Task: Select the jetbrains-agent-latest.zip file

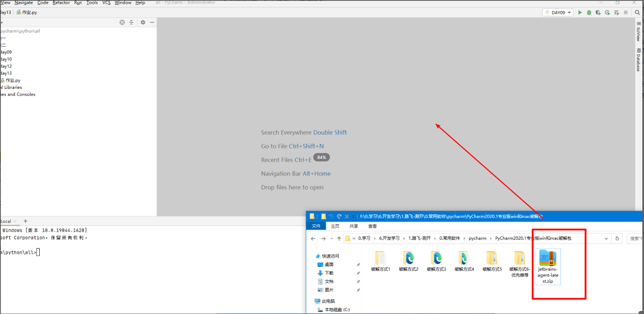Action: tap(548, 267)
